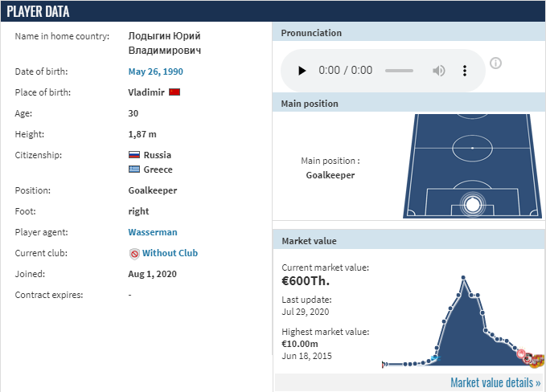Viewport: 546px width, 392px height.
Task: Click the Greece flag icon
Action: coord(134,169)
